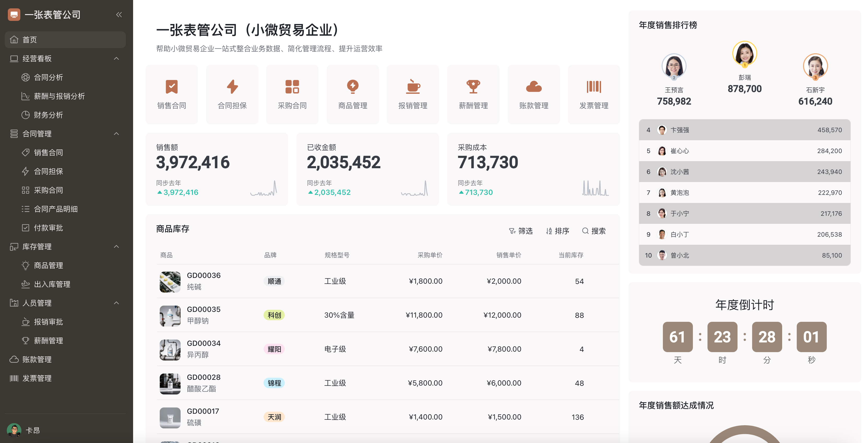Click the 报销管理 coffee cup icon
The height and width of the screenshot is (443, 868).
413,87
